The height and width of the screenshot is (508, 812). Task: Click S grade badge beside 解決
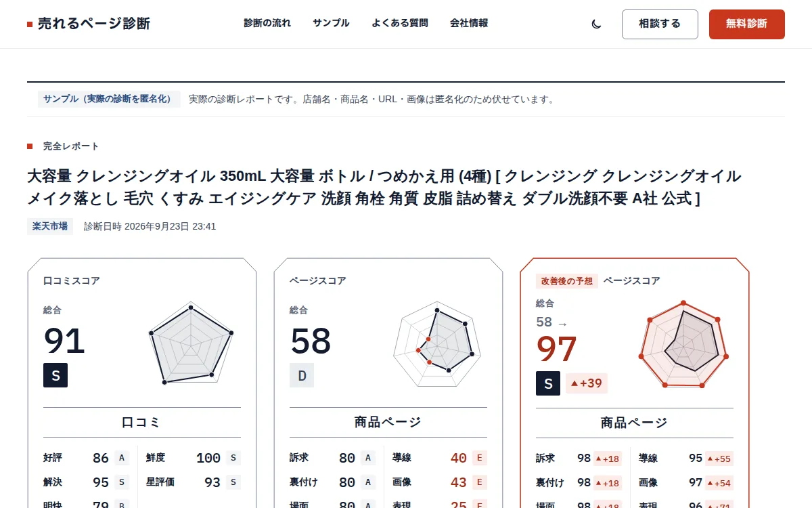pyautogui.click(x=122, y=482)
